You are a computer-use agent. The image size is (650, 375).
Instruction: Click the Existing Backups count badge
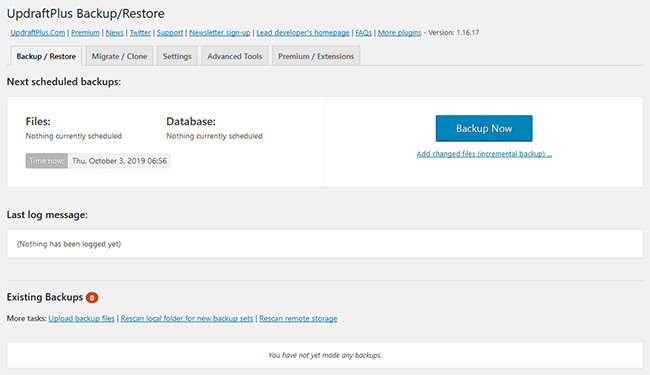click(92, 298)
